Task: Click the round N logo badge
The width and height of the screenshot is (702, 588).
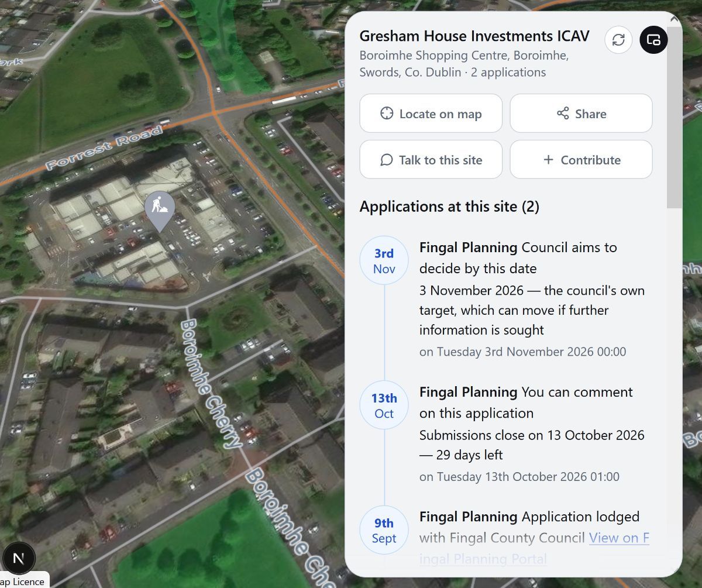Action: coord(19,558)
